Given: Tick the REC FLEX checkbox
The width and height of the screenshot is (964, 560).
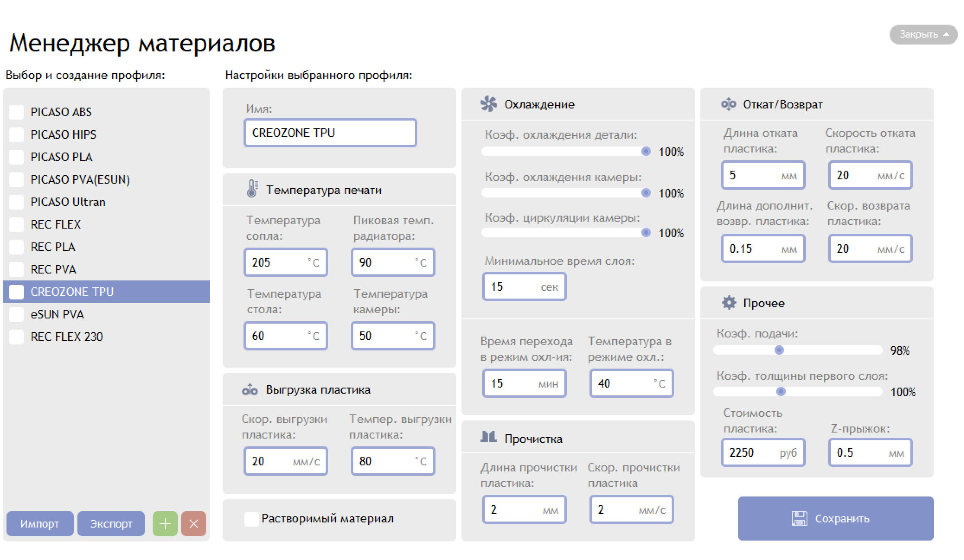Looking at the screenshot, I should click(16, 224).
